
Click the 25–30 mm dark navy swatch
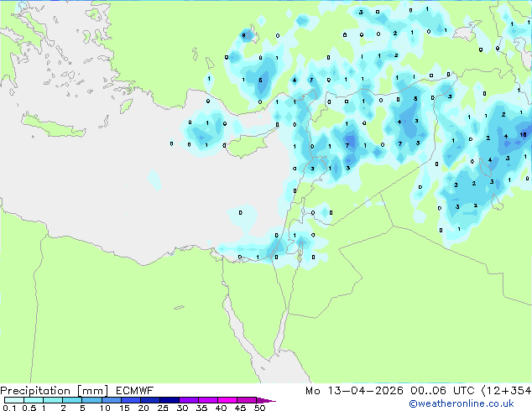(x=169, y=400)
